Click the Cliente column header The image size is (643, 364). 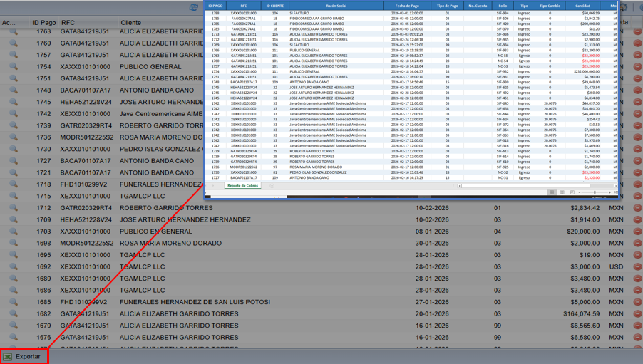(x=131, y=23)
